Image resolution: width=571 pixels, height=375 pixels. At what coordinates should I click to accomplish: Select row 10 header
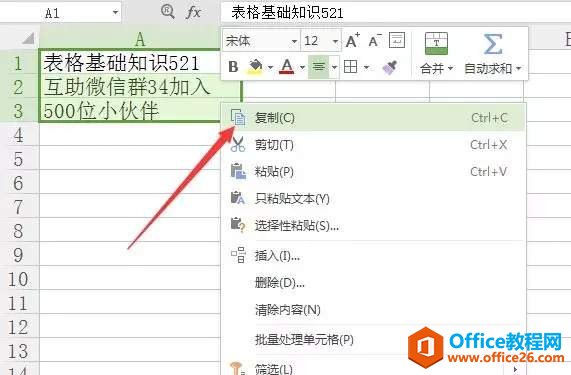coord(19,279)
